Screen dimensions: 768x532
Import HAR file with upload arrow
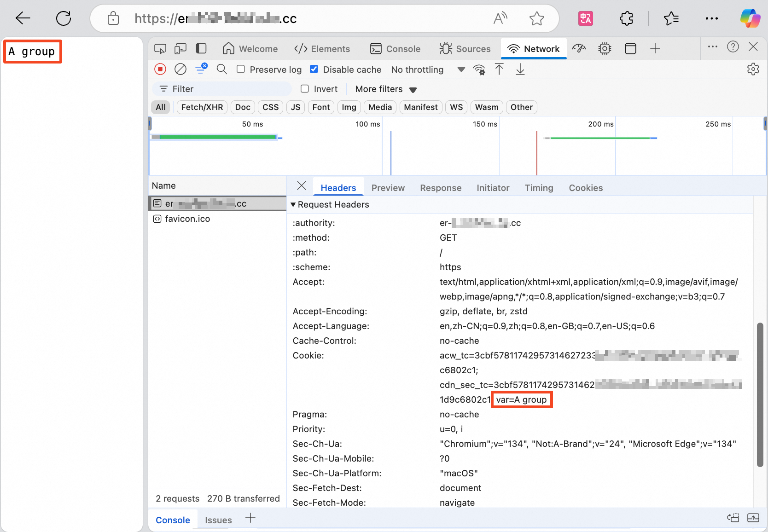pos(499,69)
